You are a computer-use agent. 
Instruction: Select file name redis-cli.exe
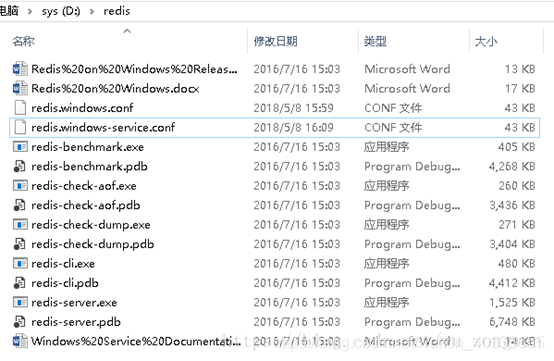tap(63, 263)
